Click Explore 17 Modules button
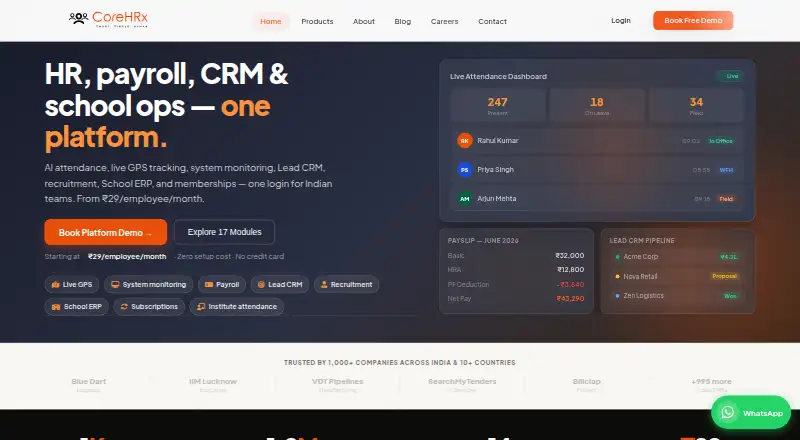 pyautogui.click(x=224, y=232)
